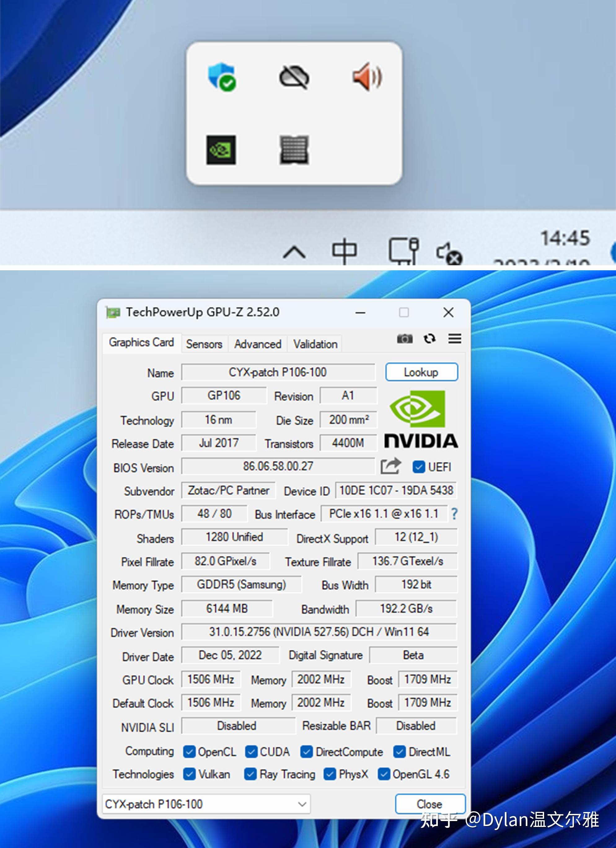Click the BIOS Version field

[278, 466]
